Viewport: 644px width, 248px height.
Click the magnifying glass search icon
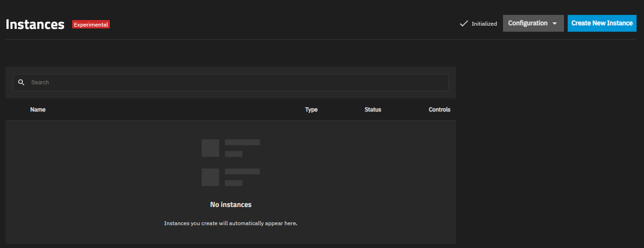pos(21,83)
